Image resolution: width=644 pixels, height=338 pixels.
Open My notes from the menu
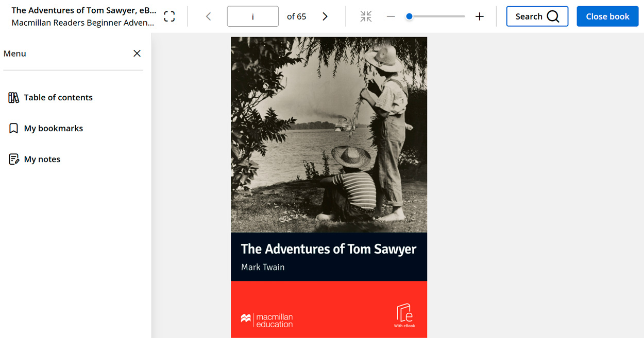pyautogui.click(x=42, y=159)
